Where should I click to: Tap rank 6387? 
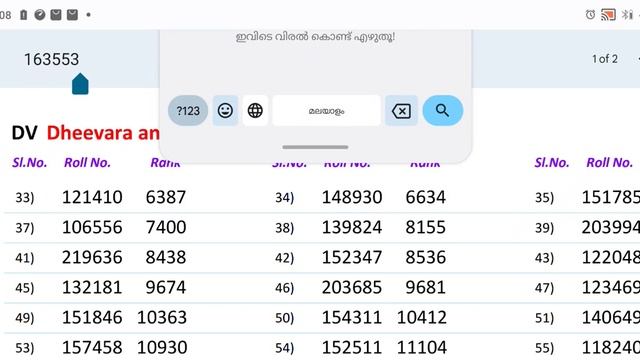coord(166,197)
